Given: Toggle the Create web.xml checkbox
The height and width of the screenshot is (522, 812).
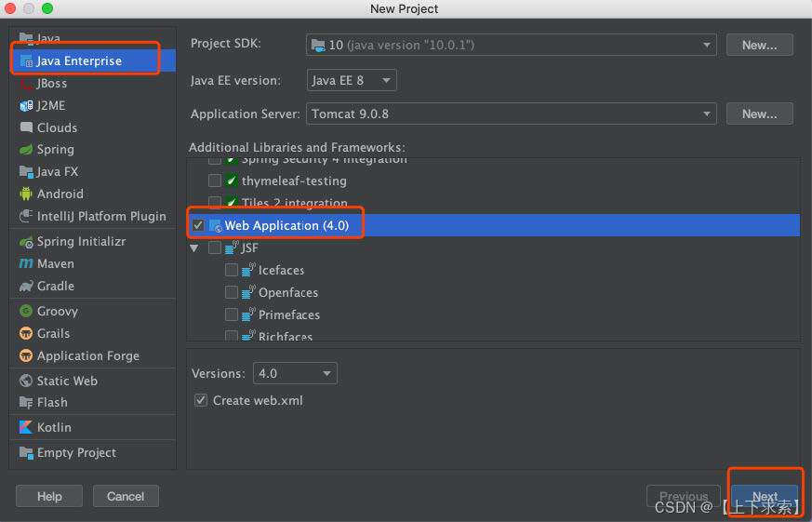Looking at the screenshot, I should point(201,400).
